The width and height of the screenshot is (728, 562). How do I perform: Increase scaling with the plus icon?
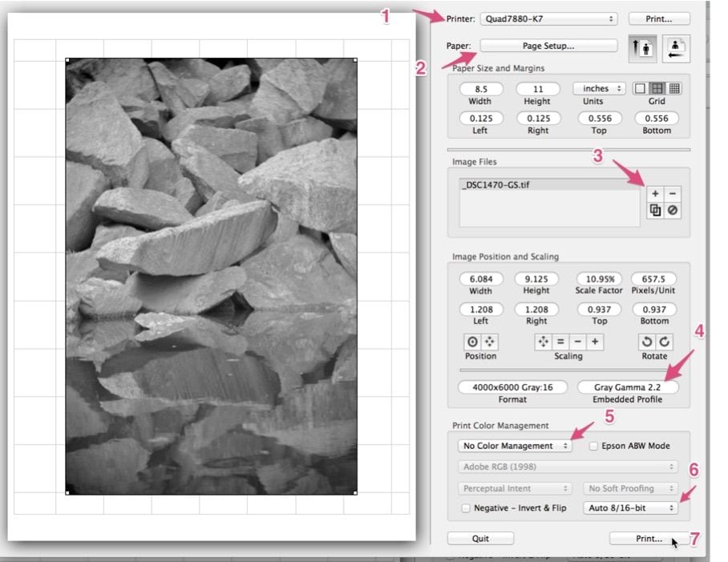point(595,342)
